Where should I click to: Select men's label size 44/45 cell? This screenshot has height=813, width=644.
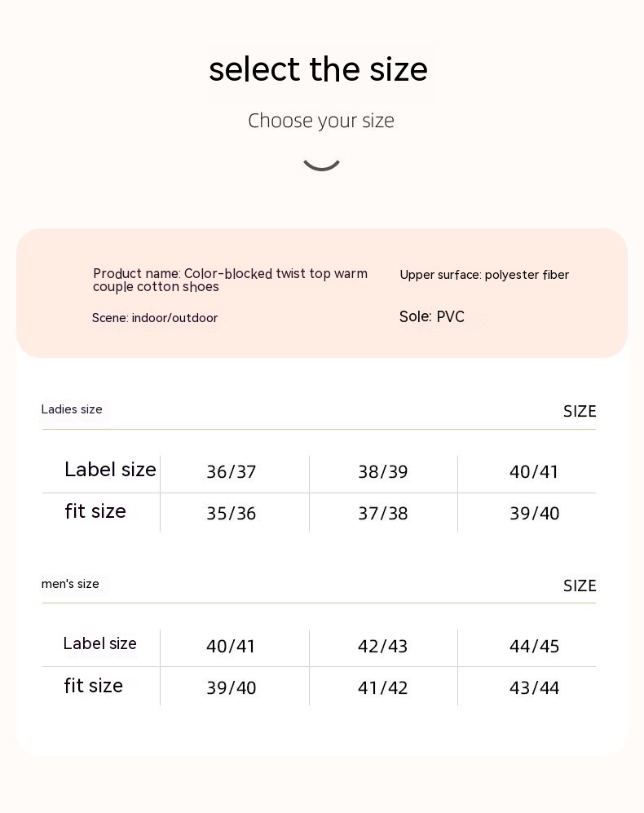(x=535, y=647)
